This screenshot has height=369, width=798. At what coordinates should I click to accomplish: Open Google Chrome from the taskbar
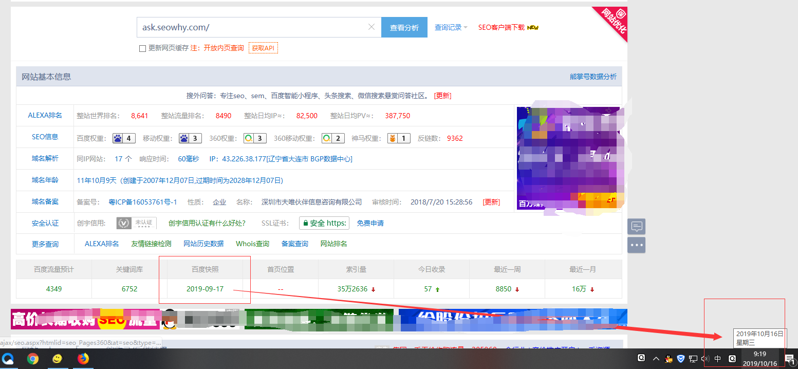[33, 359]
